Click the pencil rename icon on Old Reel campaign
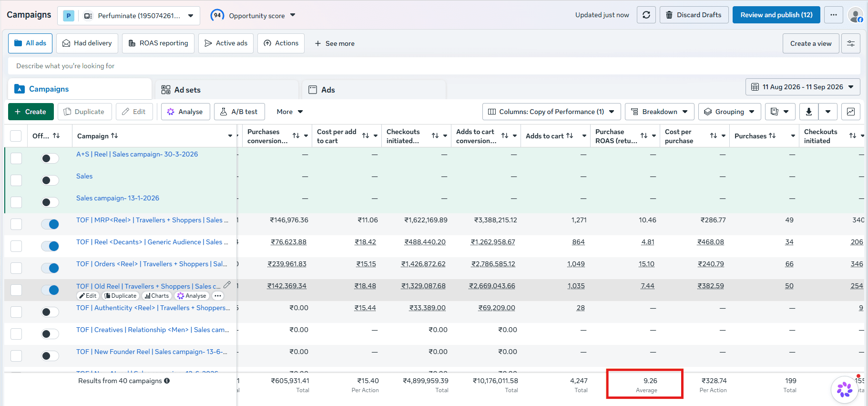 click(x=227, y=285)
